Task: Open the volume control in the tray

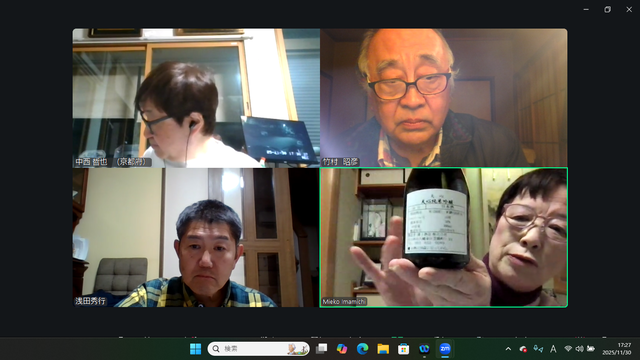Action: click(579, 349)
